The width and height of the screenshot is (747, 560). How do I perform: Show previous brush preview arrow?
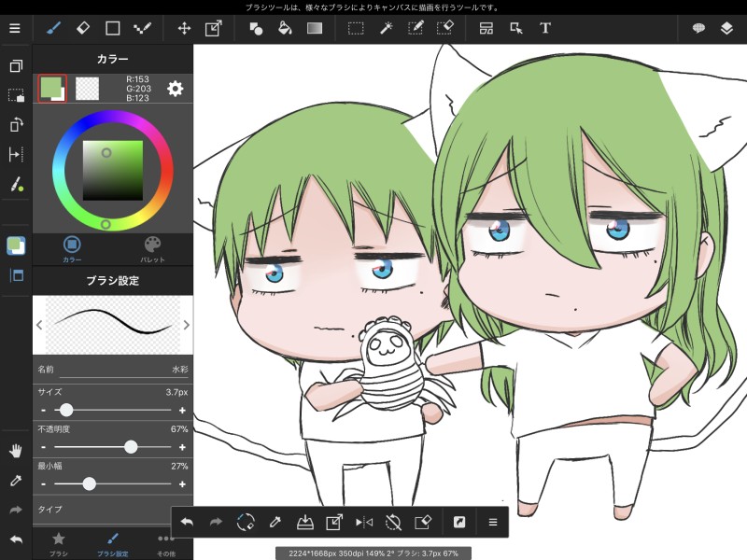point(39,325)
